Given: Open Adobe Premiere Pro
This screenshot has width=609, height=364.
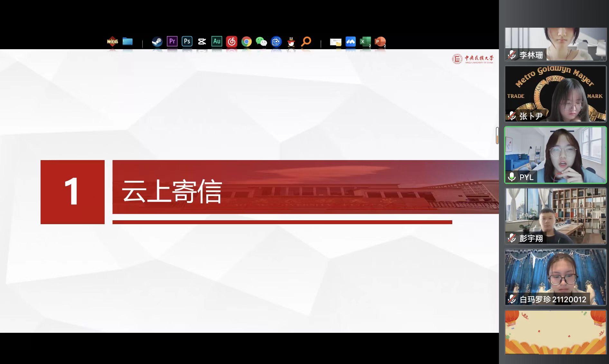Looking at the screenshot, I should coord(172,41).
